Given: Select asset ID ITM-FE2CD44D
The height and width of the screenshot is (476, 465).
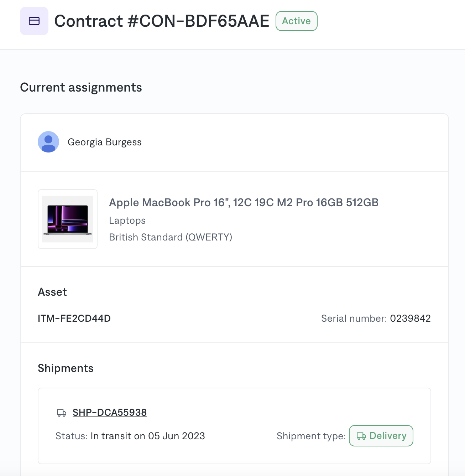Looking at the screenshot, I should (x=74, y=318).
